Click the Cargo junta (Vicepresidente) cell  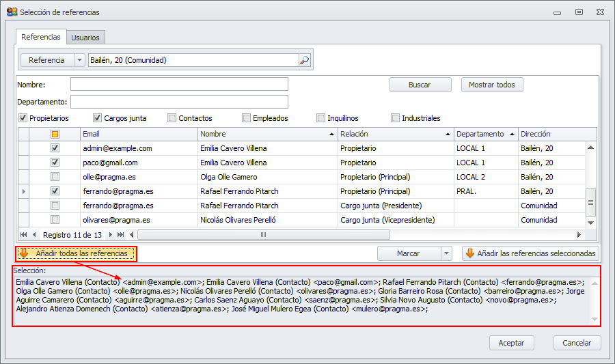396,220
